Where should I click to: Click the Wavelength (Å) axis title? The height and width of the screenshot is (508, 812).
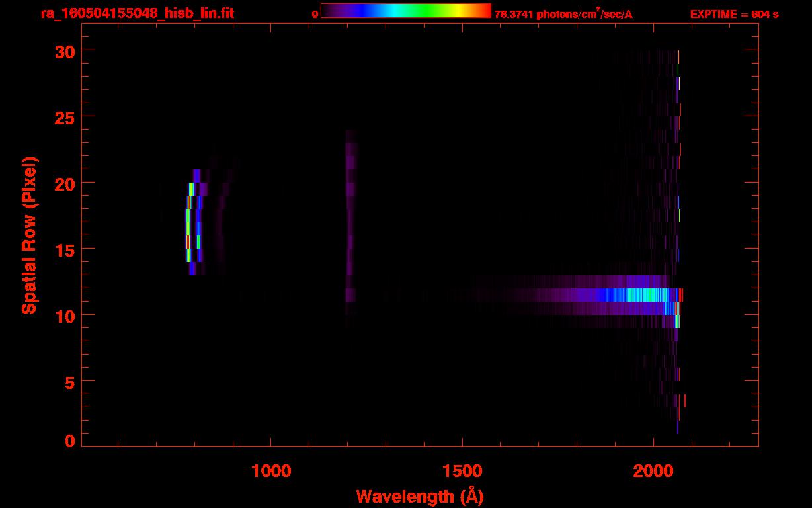coord(420,496)
